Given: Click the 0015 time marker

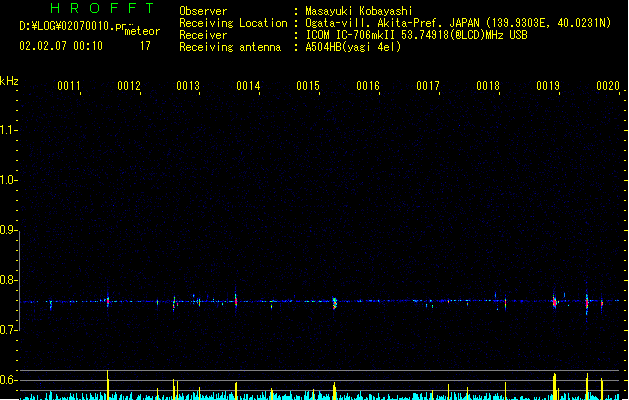Looking at the screenshot, I should (308, 86).
